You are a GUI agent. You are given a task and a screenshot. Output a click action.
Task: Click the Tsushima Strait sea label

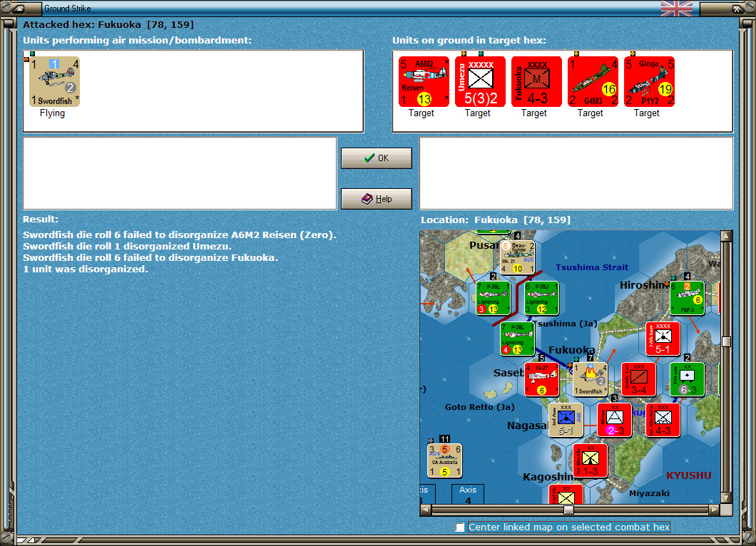(x=591, y=267)
